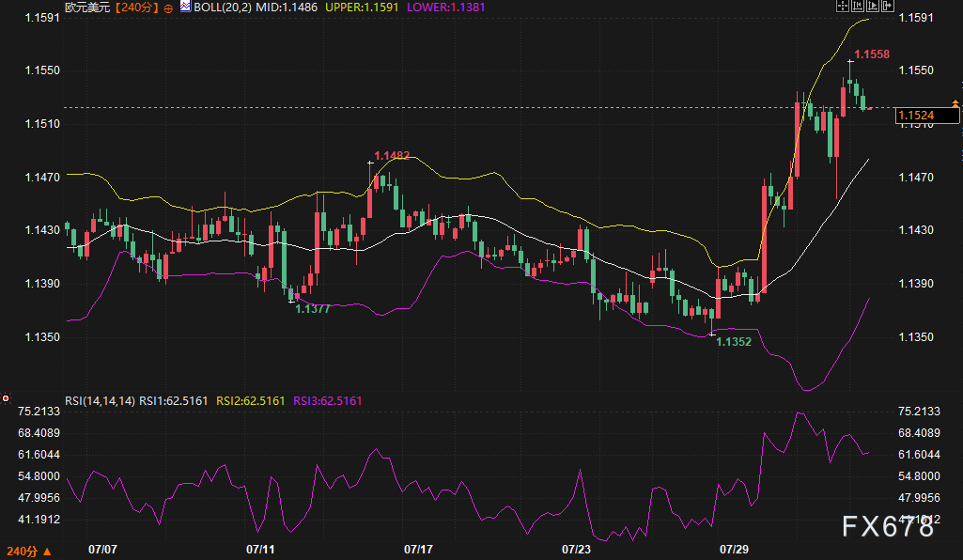The width and height of the screenshot is (963, 560).
Task: Click the export/pop-out chart icon
Action: [888, 7]
